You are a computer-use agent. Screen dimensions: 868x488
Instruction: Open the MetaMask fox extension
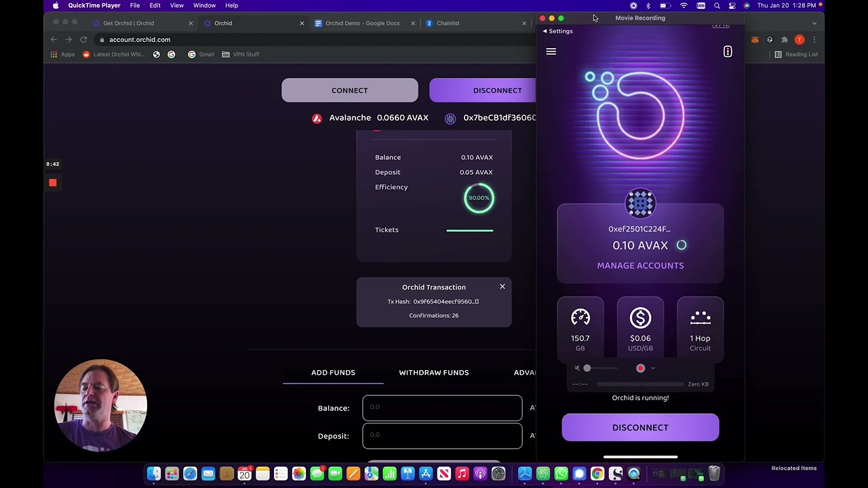click(x=755, y=40)
